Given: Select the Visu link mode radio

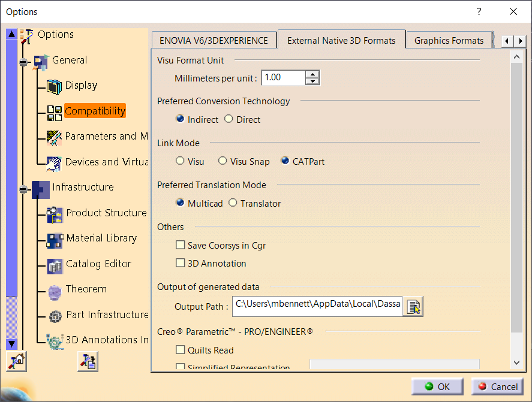Looking at the screenshot, I should [180, 161].
